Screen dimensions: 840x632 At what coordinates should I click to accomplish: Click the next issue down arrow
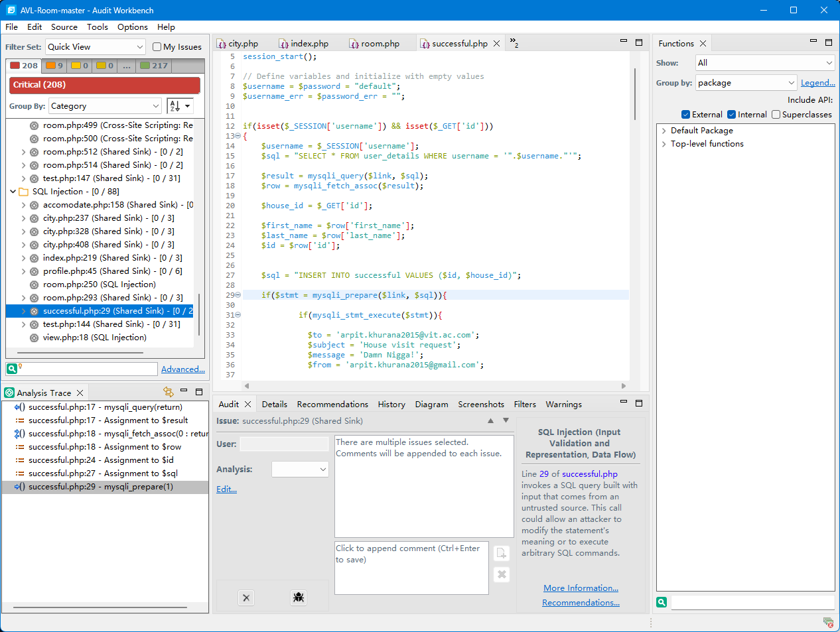506,420
